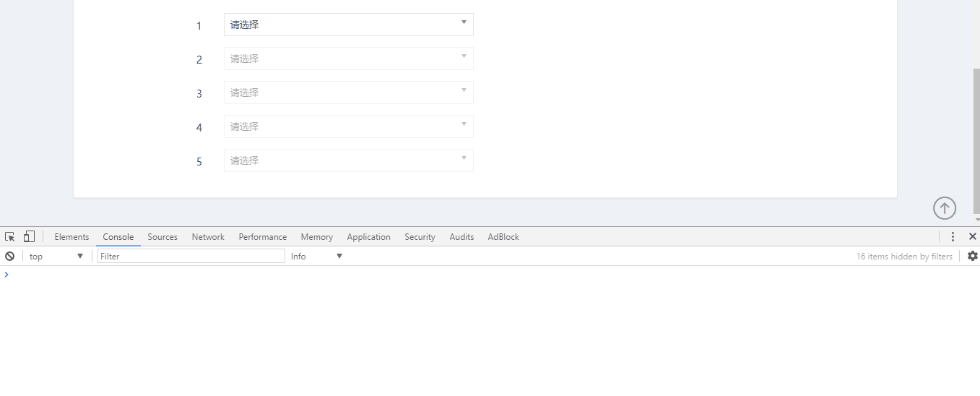Open the AdBlock tab
Image resolution: width=980 pixels, height=396 pixels.
tap(503, 236)
